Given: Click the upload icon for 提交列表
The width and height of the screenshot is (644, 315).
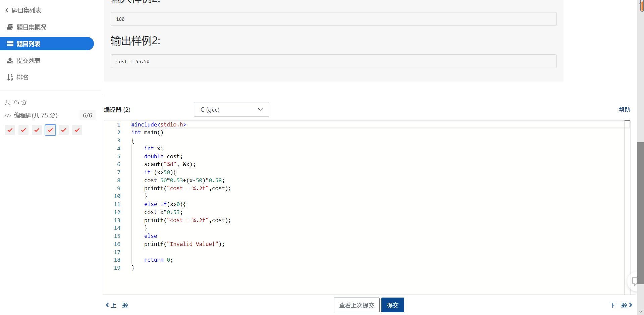Looking at the screenshot, I should pos(10,61).
